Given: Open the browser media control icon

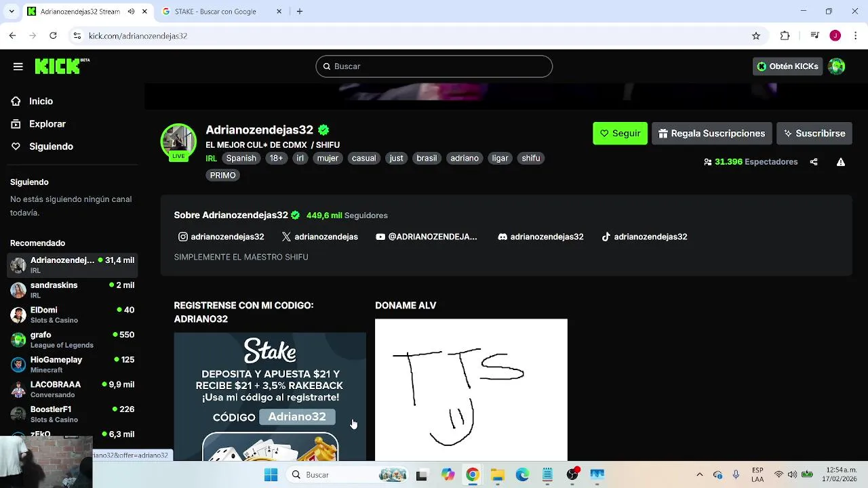Looking at the screenshot, I should point(815,35).
